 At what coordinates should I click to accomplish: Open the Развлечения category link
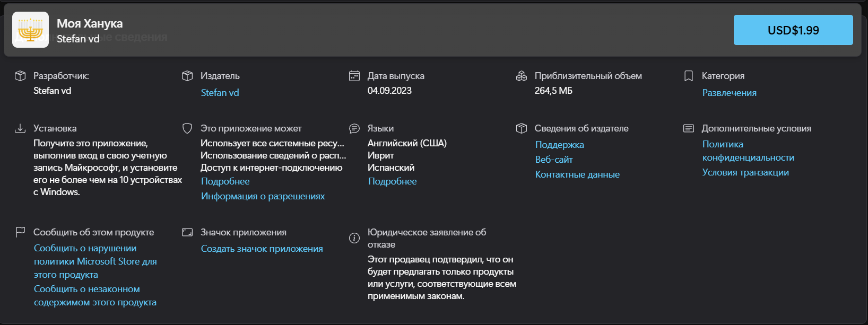point(729,93)
